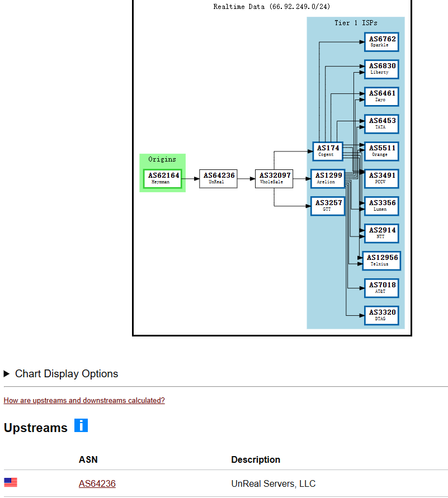Click the AS6453 TATA node
The image size is (448, 498).
[x=381, y=124]
